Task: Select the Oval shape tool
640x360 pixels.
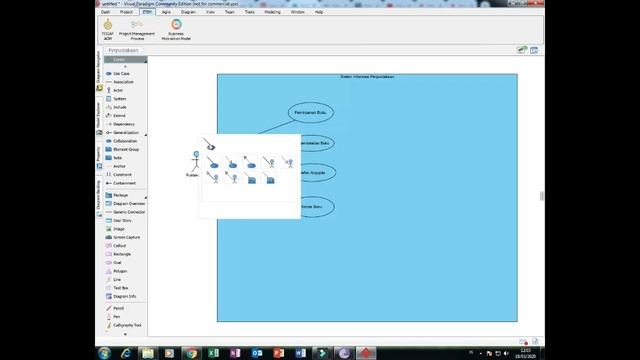Action: coord(117,262)
